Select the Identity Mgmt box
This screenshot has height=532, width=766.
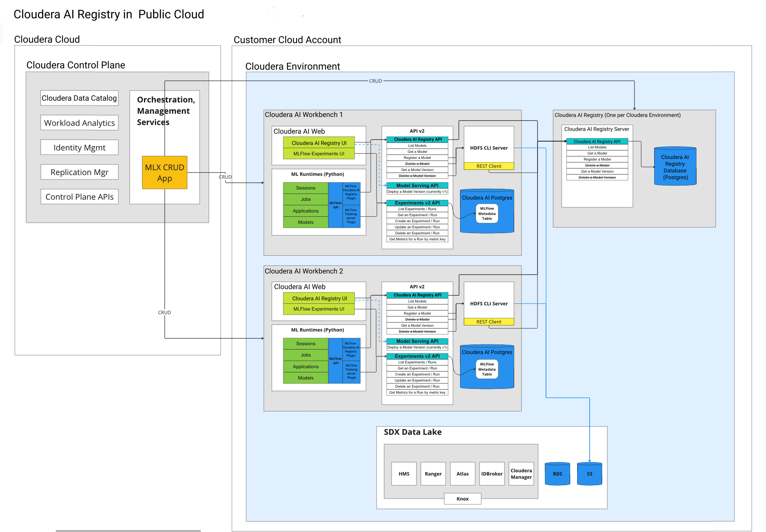click(x=80, y=148)
